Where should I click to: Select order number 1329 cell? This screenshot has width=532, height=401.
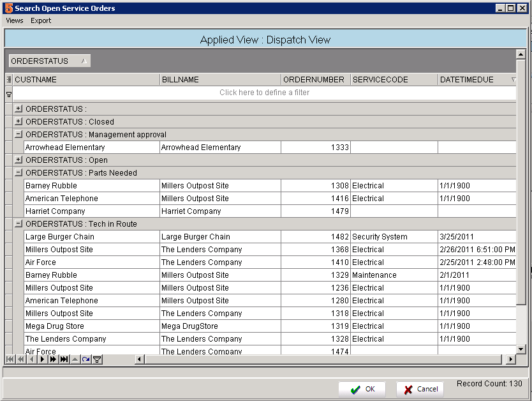tap(316, 275)
